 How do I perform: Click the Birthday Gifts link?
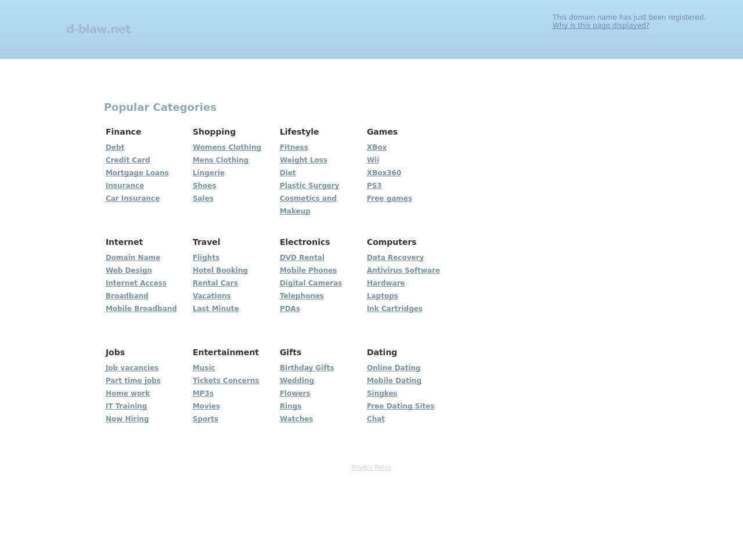click(x=306, y=368)
